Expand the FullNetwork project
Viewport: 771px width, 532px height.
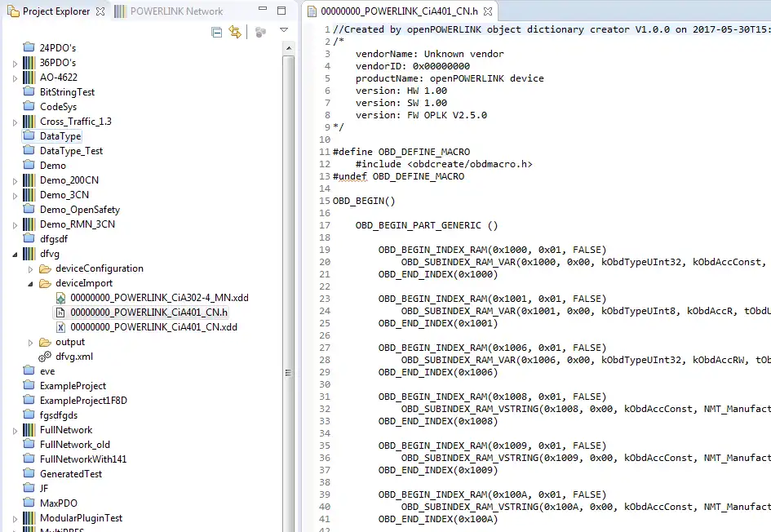[15, 431]
